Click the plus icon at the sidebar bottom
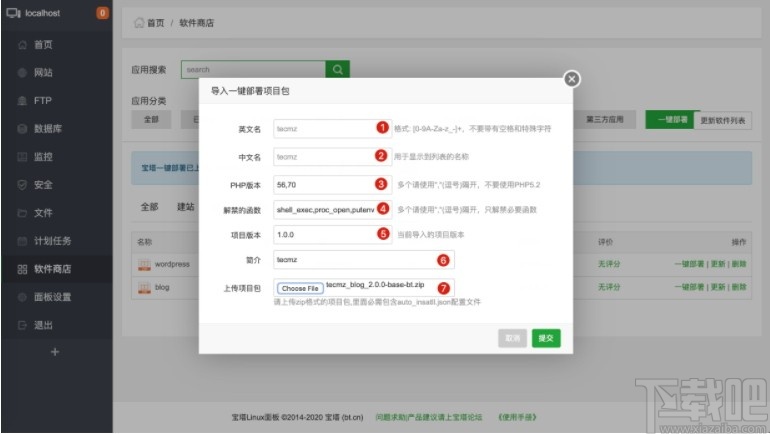The image size is (770, 434). pyautogui.click(x=55, y=352)
